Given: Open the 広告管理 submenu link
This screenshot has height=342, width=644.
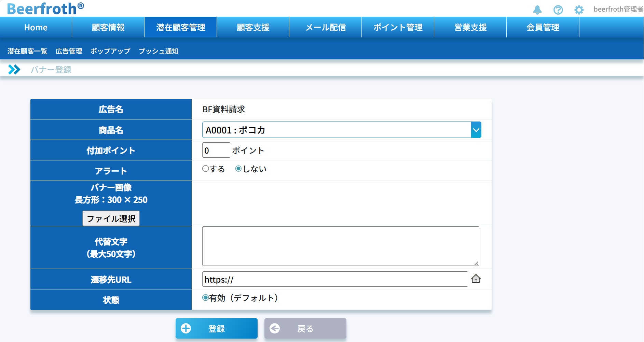Looking at the screenshot, I should point(69,51).
